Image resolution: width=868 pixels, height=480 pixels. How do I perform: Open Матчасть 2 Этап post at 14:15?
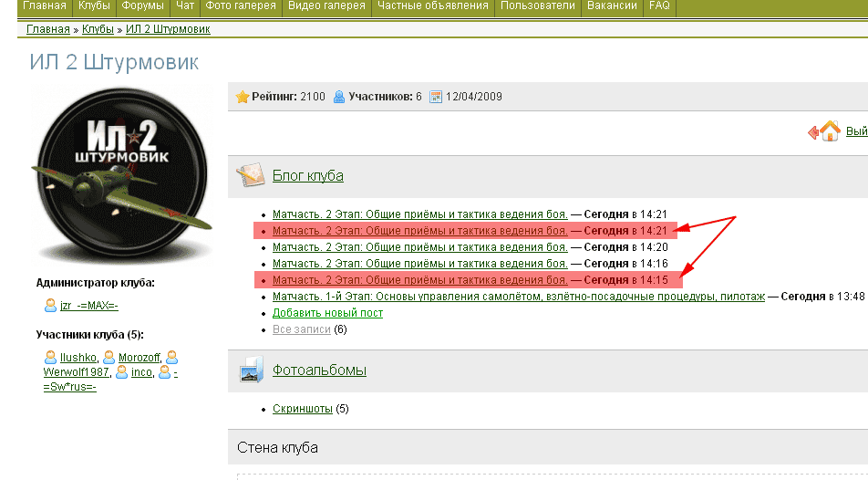pos(419,280)
